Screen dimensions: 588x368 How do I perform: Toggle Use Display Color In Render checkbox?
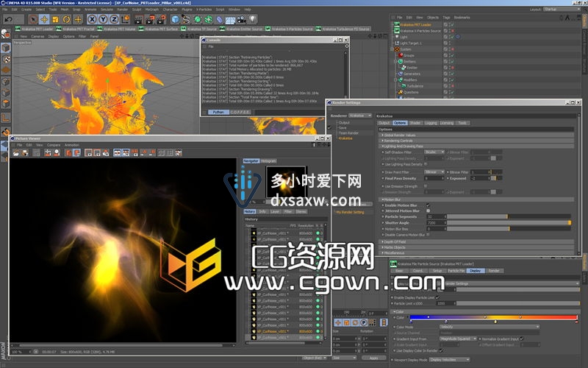pos(440,350)
